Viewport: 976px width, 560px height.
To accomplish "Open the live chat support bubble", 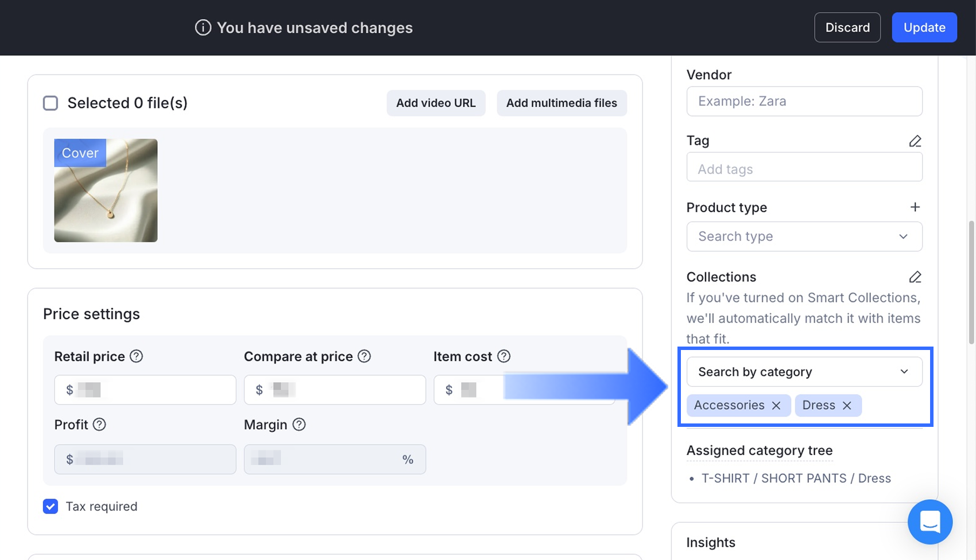I will (x=929, y=522).
